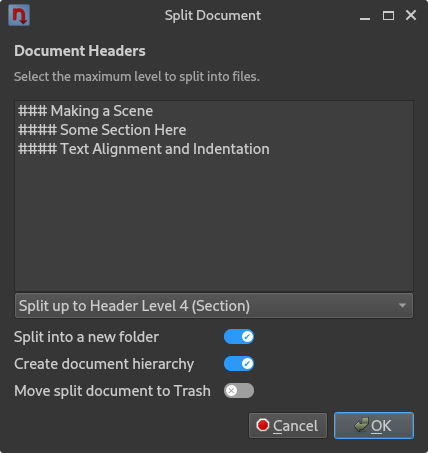The height and width of the screenshot is (453, 428).
Task: Close the Split Document dialog
Action: [411, 15]
